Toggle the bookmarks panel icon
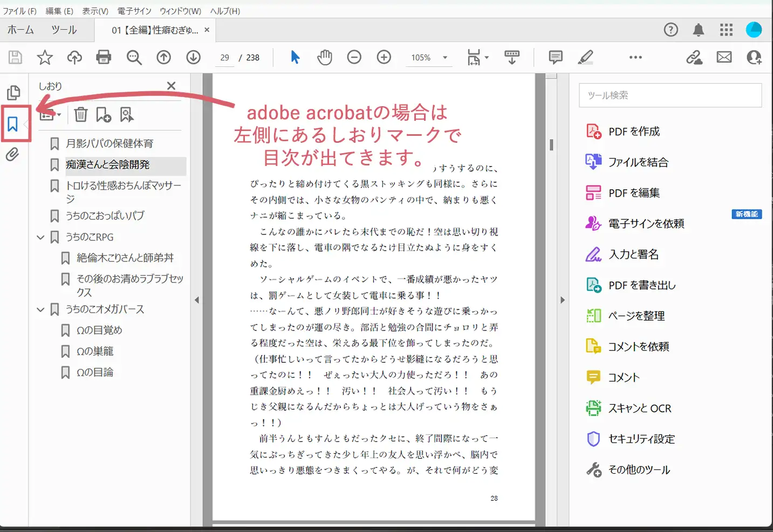The height and width of the screenshot is (532, 773). 13,125
